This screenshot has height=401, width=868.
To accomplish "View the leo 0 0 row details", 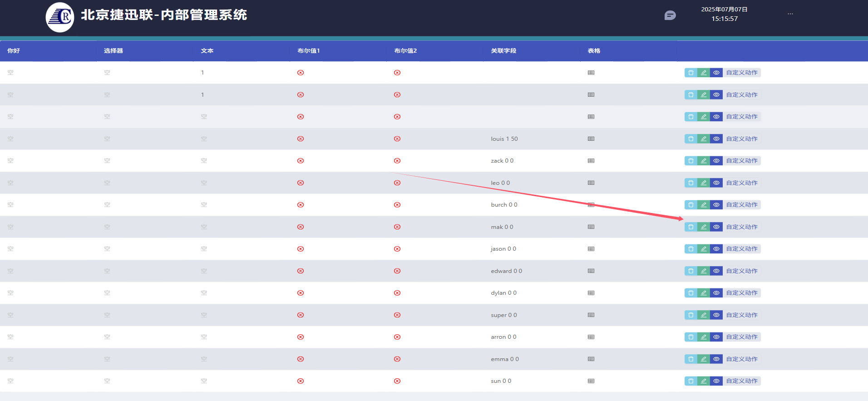I will (x=716, y=183).
